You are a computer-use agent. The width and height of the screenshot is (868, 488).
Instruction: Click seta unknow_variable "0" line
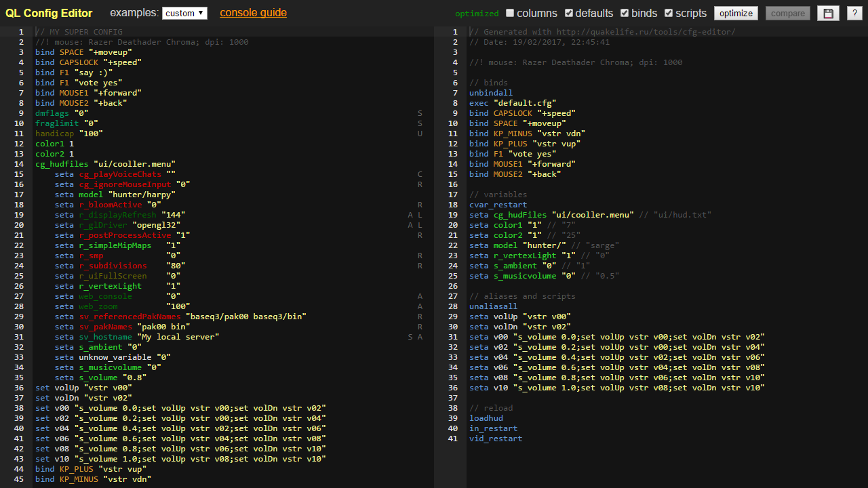click(x=113, y=357)
